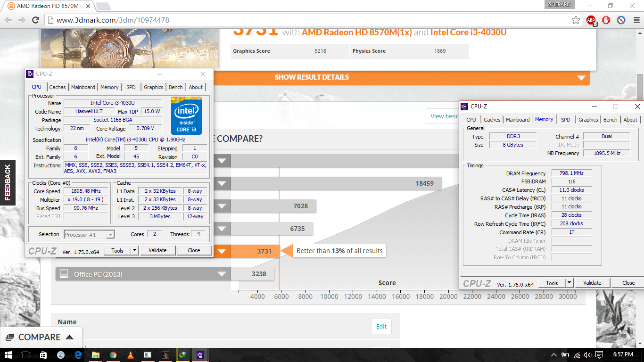Screen dimensions: 644x362
Task: Open Bench tab in right CPU-Z window
Action: tap(611, 120)
